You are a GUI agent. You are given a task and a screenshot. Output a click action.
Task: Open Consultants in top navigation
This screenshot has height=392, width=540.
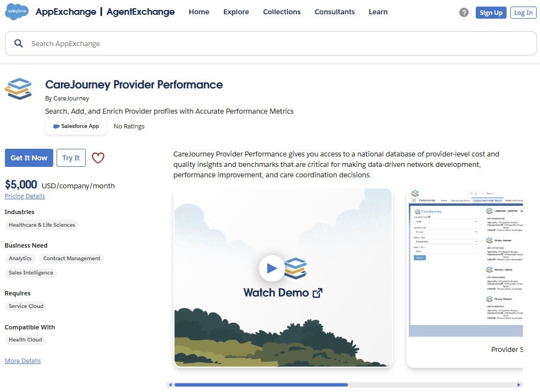tap(334, 12)
